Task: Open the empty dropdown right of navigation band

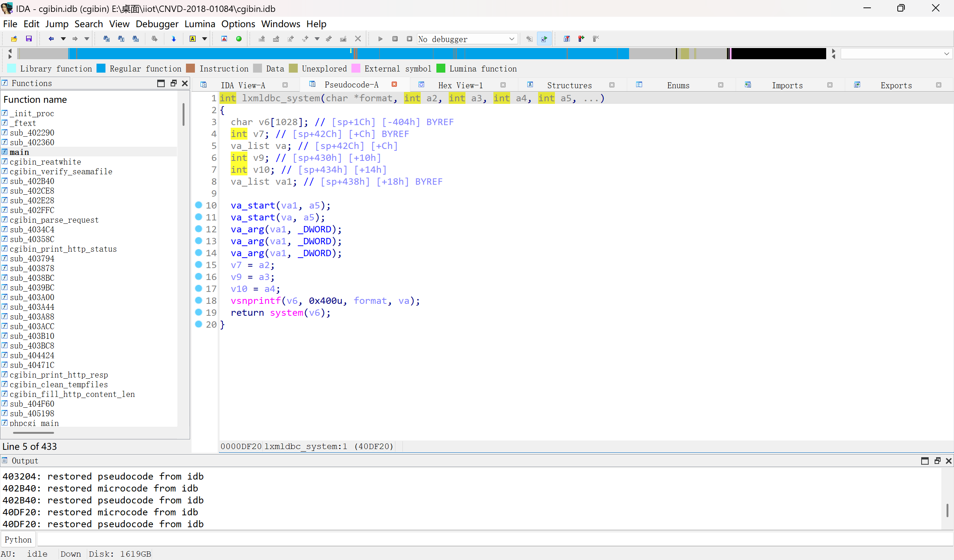Action: 896,54
